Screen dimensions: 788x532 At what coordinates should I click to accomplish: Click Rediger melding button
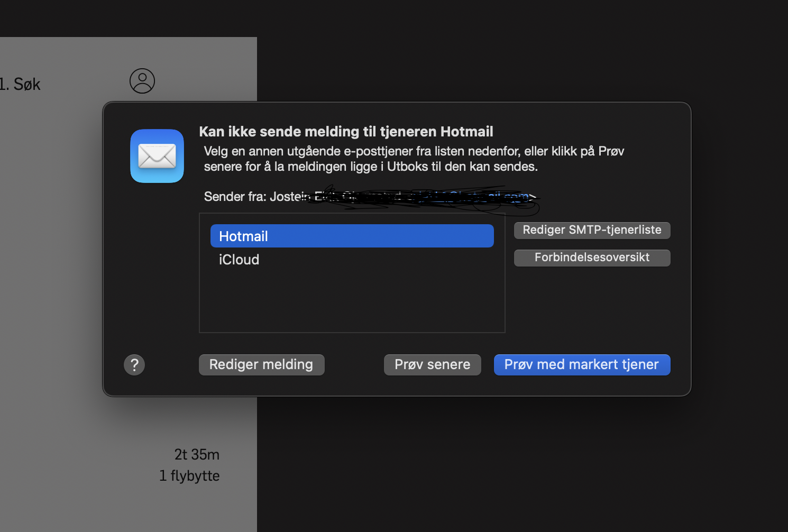tap(261, 365)
